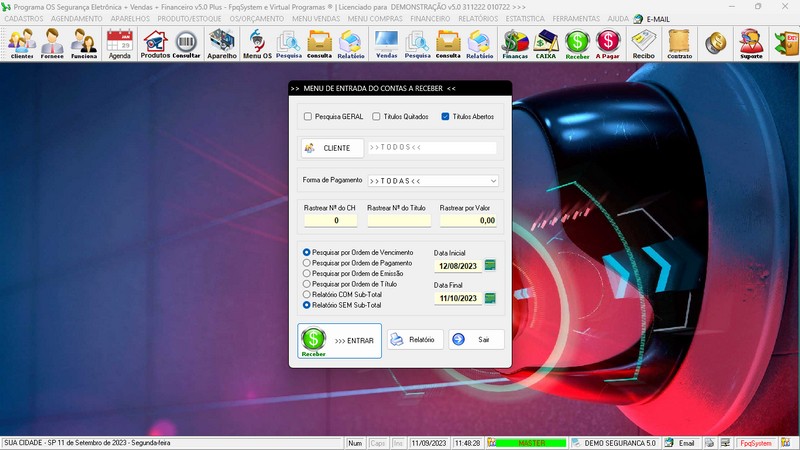Select Pesquisar por Ordem de Pagamento
This screenshot has width=800, height=450.
click(307, 263)
